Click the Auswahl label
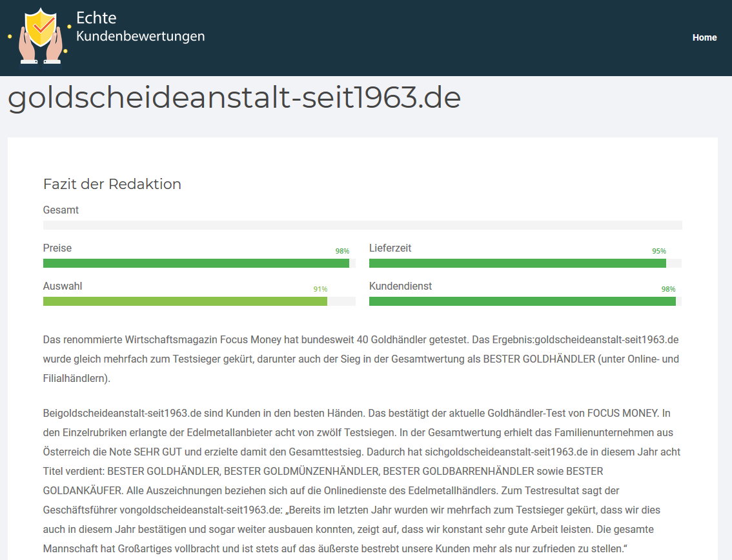Viewport: 732px width, 560px height. (63, 286)
